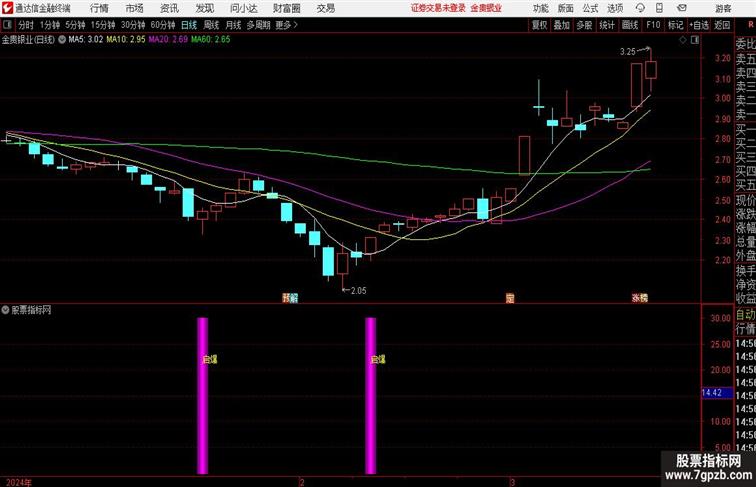Switch to the 15分钟 period tab
Image resolution: width=756 pixels, height=487 pixels.
(x=103, y=25)
